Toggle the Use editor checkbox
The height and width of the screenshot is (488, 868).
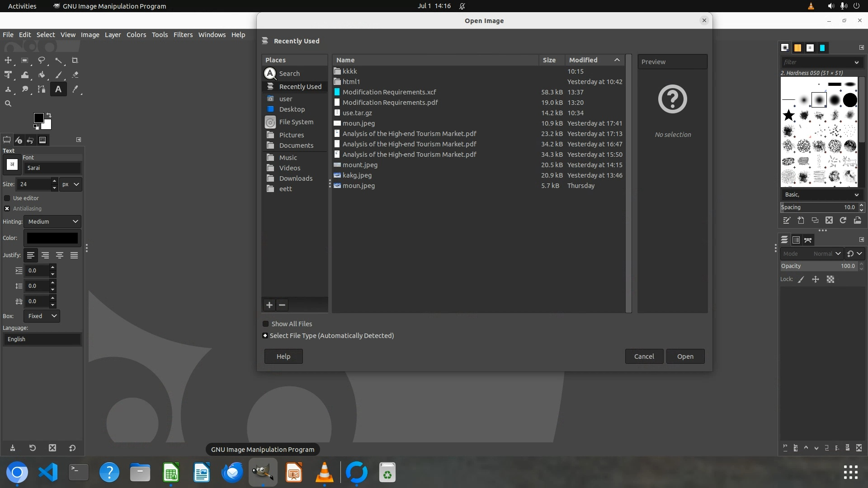point(7,198)
